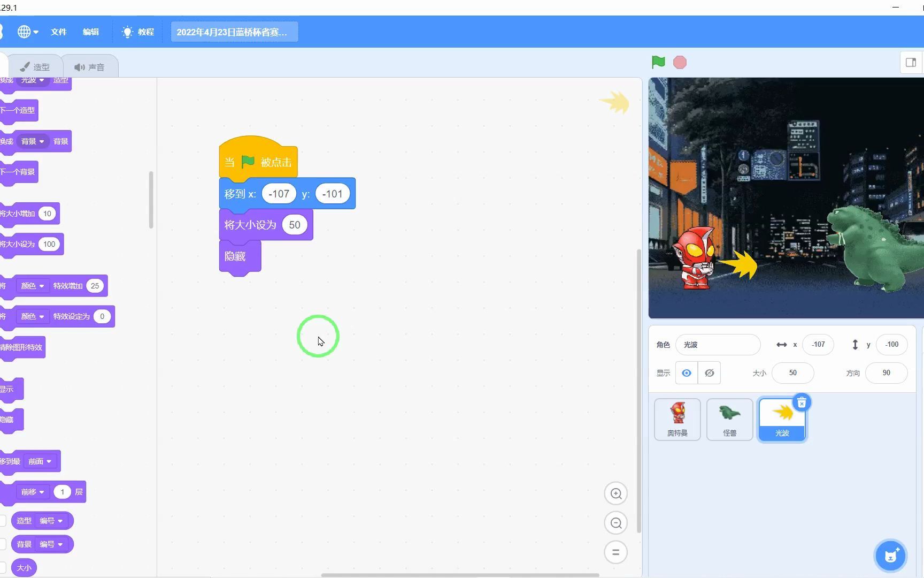Open 编号 dropdown in 造型 reporter
The image size is (924, 578).
pos(51,521)
